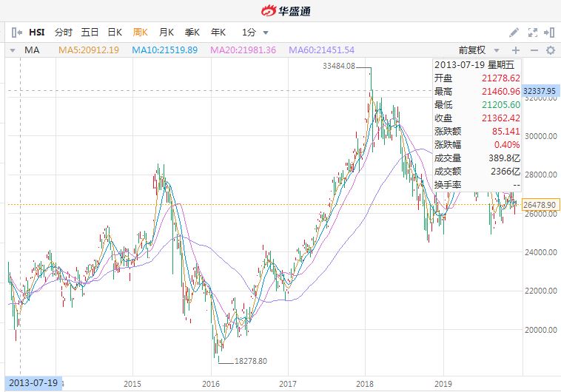Expand the MA indicator dropdown arrow

(x=13, y=50)
